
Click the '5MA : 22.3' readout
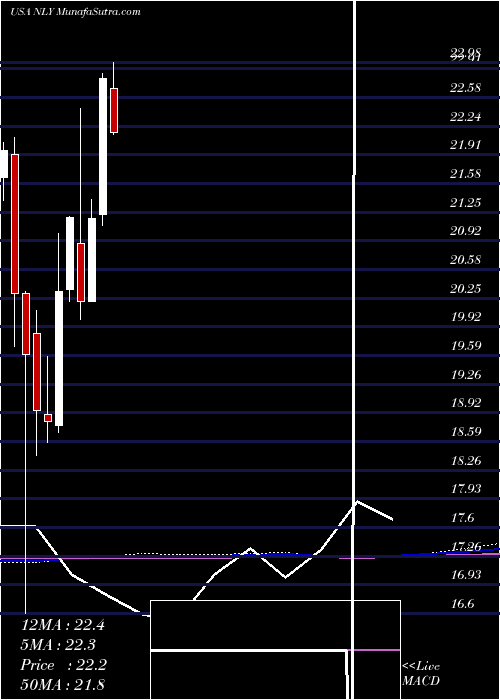click(x=58, y=645)
